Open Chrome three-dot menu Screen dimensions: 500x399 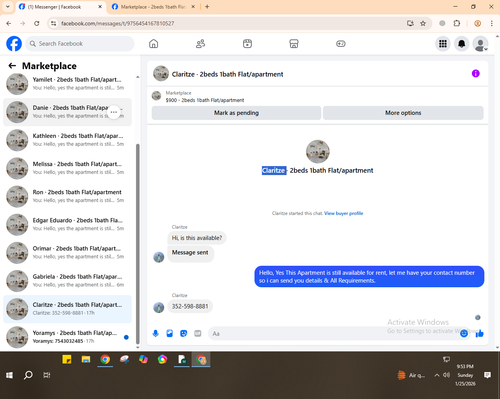[492, 23]
